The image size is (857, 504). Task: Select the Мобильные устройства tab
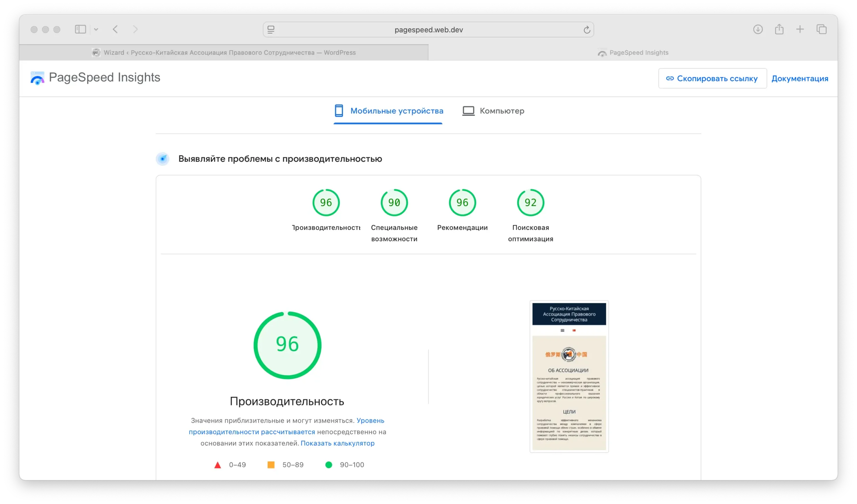388,111
